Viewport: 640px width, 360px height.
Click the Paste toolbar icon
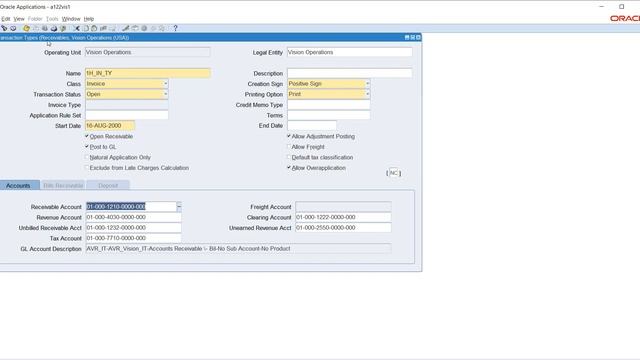[94, 28]
